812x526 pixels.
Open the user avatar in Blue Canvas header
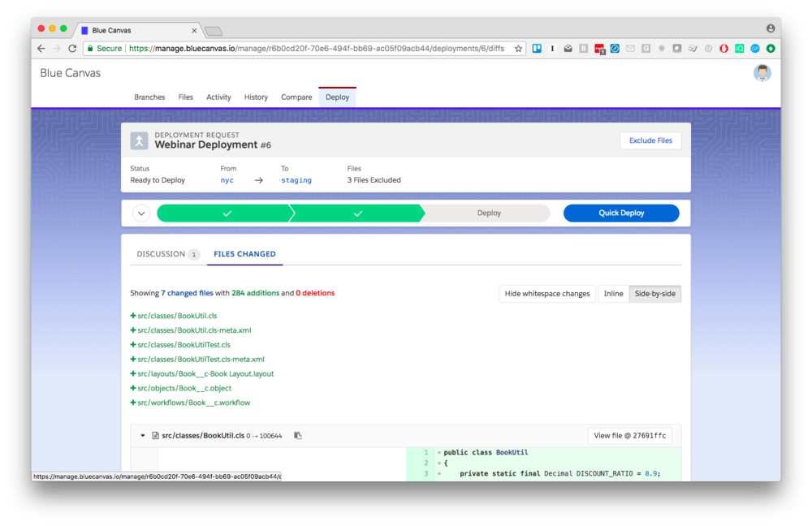(x=762, y=73)
